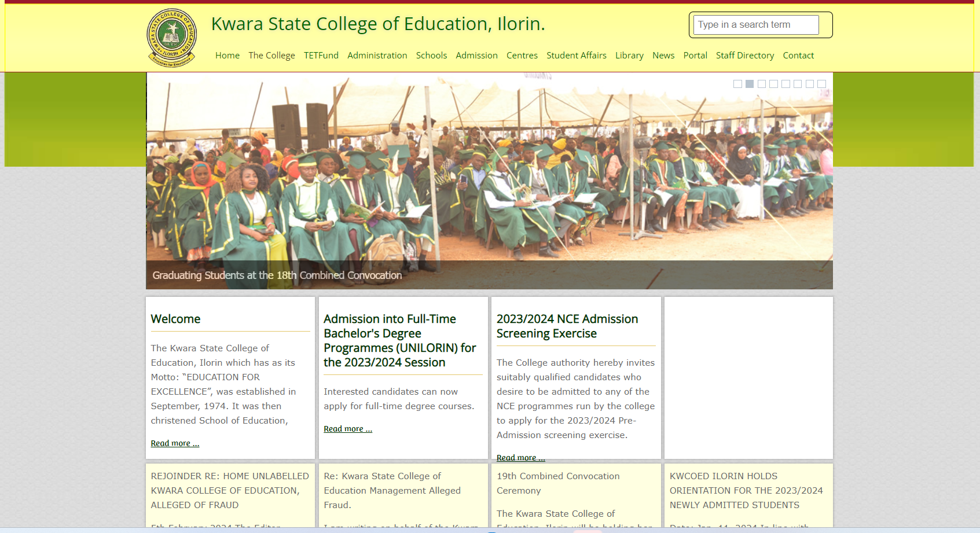
Task: Open the Portal link in navigation
Action: [x=695, y=56]
